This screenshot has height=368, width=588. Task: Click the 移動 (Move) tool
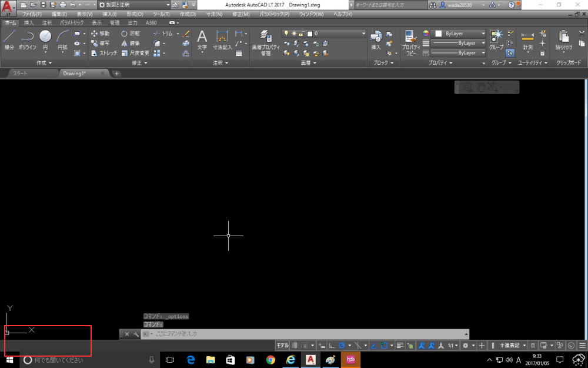[100, 34]
